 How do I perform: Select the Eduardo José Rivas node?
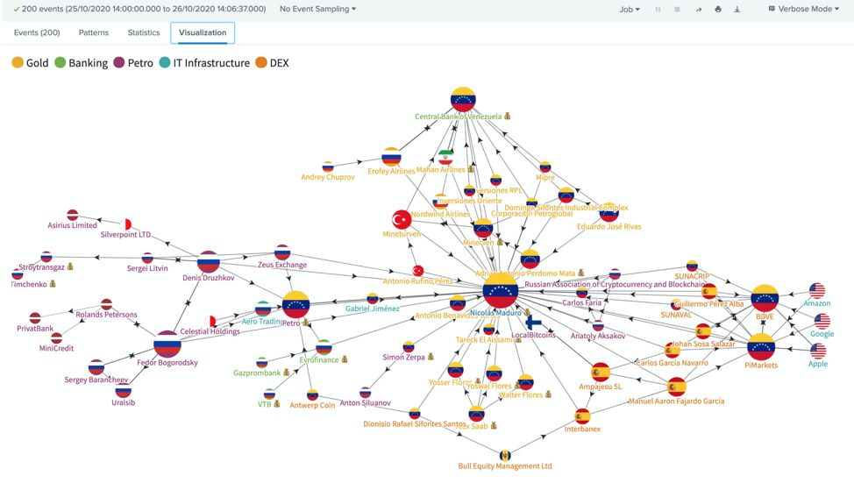(608, 212)
